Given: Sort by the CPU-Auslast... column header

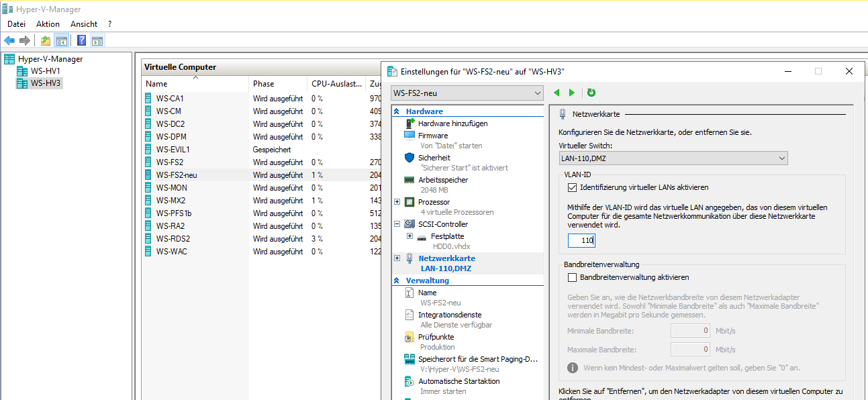Looking at the screenshot, I should point(336,84).
